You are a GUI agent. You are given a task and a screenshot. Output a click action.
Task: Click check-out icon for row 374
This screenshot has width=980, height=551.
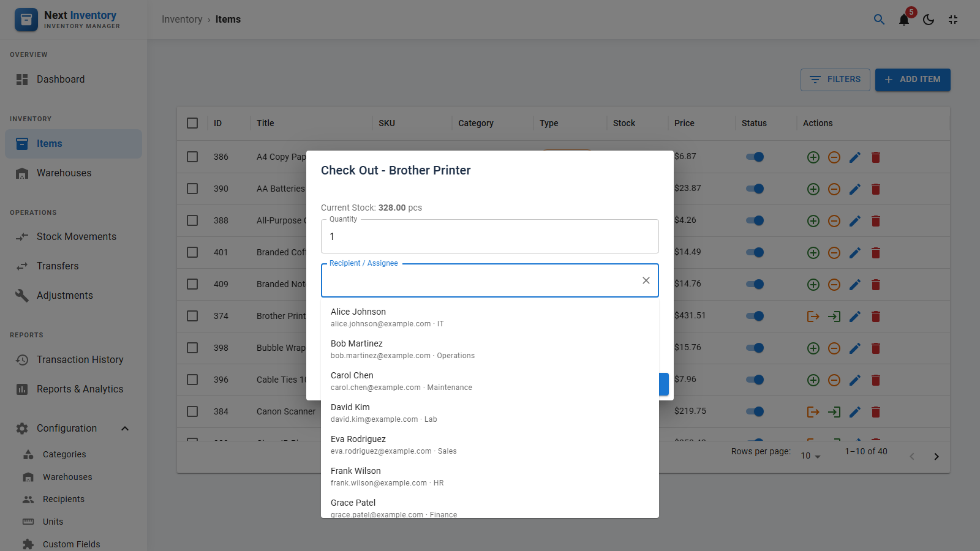tap(813, 317)
